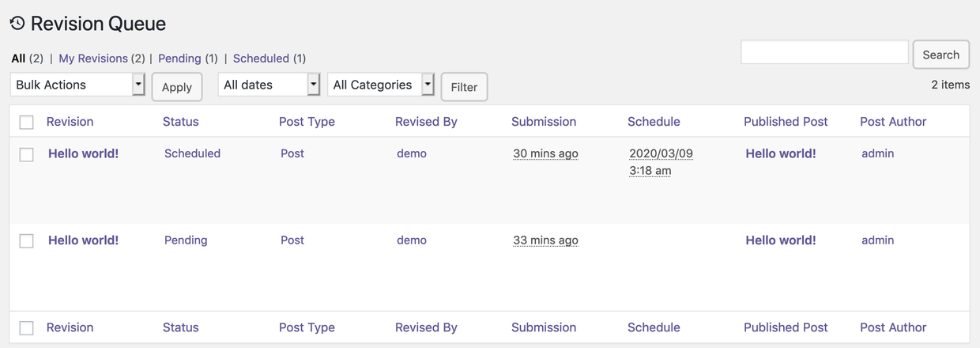Show only Pending revisions
This screenshot has width=980, height=348.
pos(179,59)
